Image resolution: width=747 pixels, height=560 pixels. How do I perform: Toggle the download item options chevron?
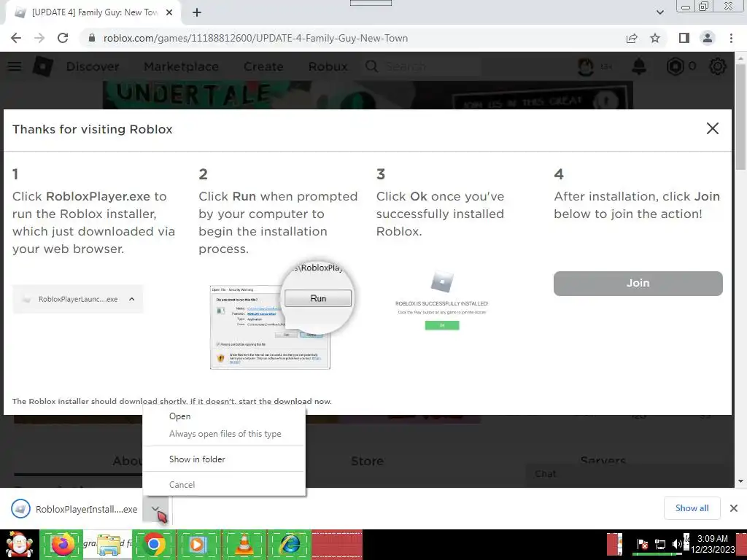(x=155, y=509)
